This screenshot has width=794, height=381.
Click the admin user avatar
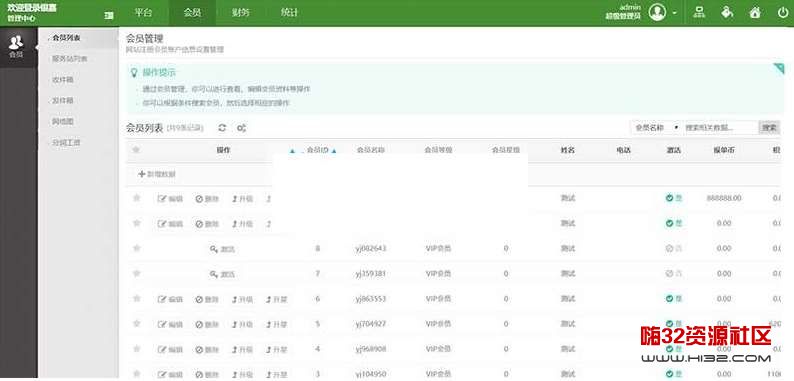(x=657, y=13)
